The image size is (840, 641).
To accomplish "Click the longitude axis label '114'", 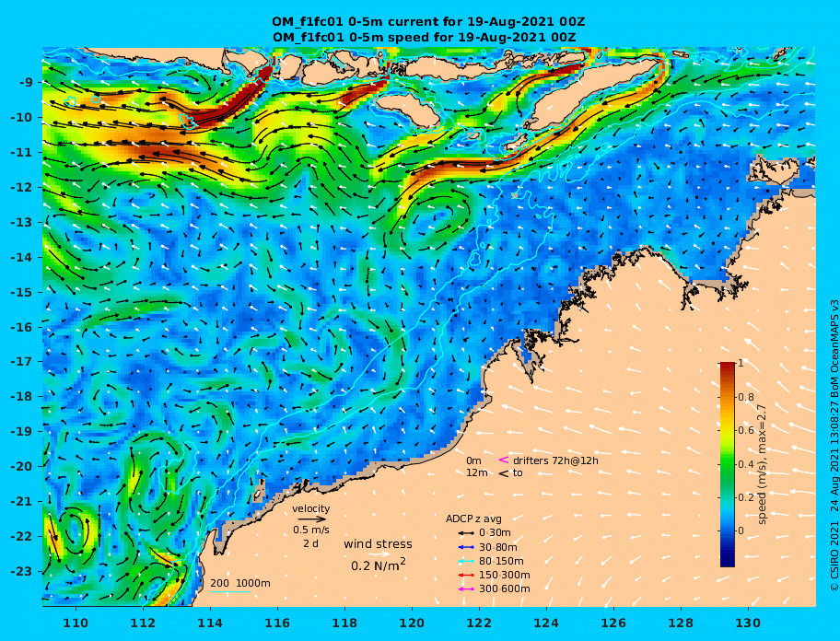I will pos(211,624).
